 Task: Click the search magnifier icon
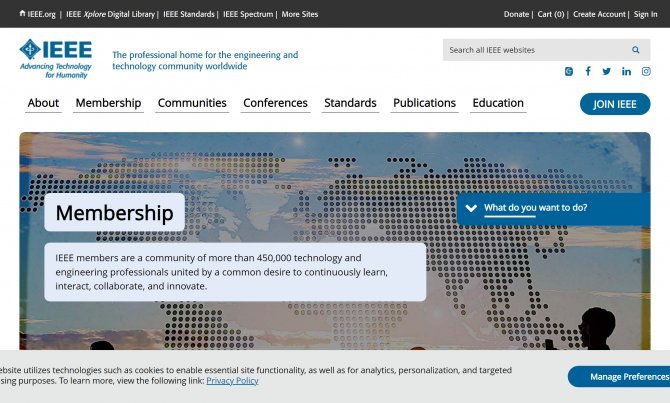[x=635, y=50]
